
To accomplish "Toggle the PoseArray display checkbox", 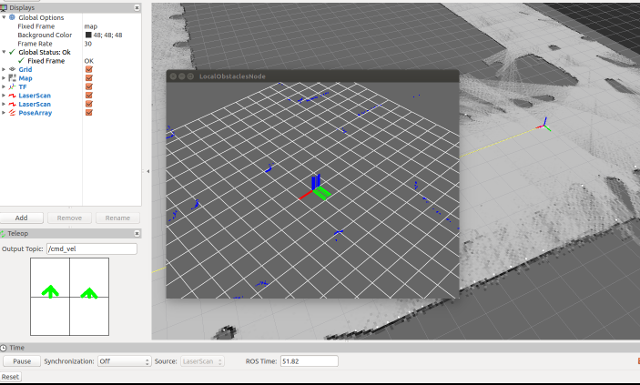I will pos(89,113).
